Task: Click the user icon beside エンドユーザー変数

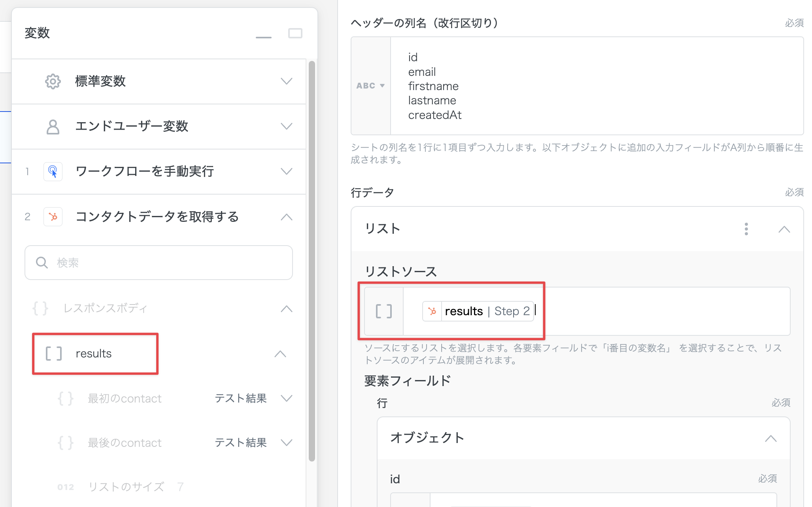Action: 53,127
